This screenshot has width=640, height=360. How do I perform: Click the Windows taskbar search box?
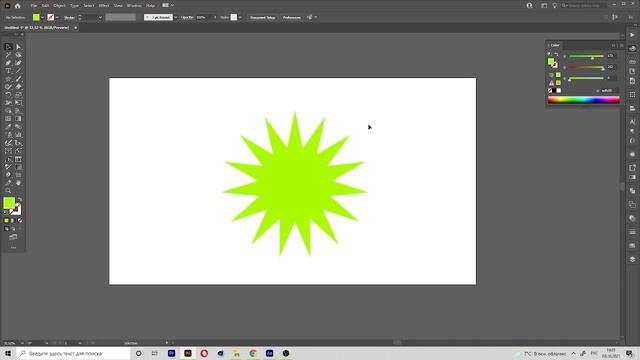pos(73,353)
